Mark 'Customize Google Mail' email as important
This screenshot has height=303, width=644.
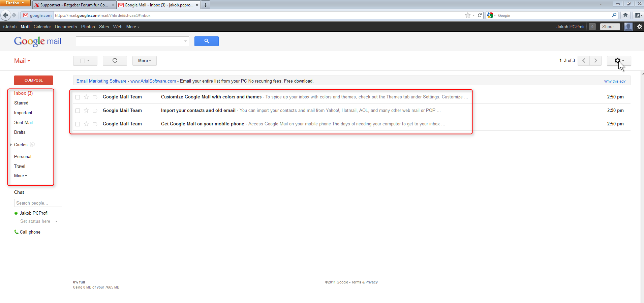pos(95,97)
